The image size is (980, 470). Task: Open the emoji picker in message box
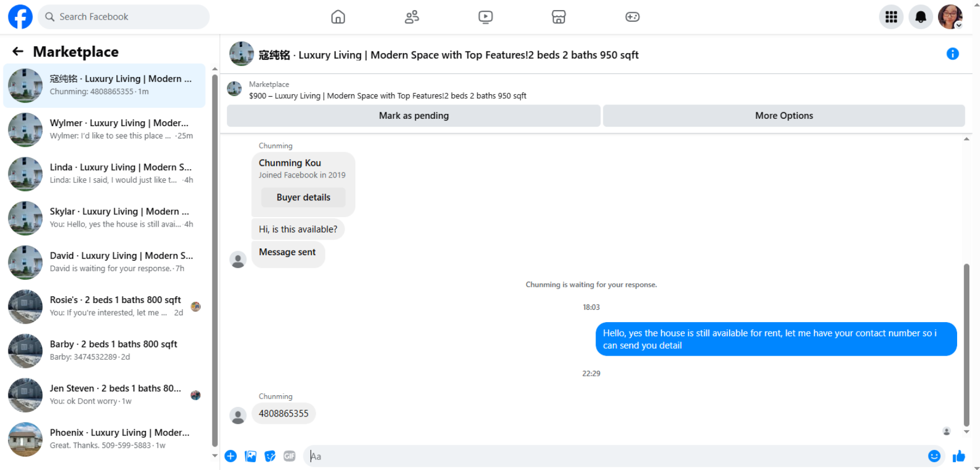tap(934, 456)
